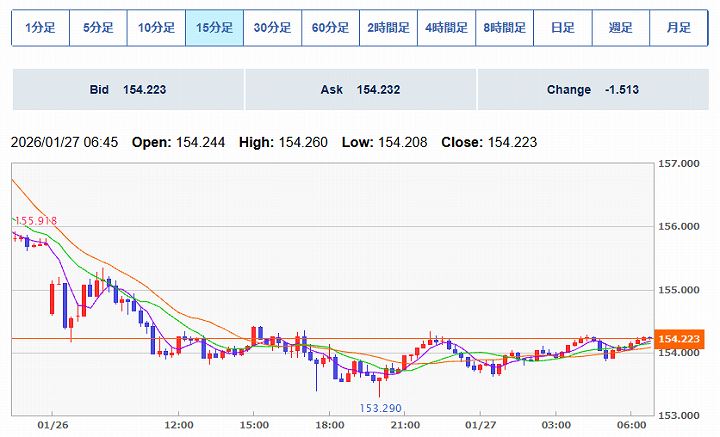Choose the 4時間足 timeframe
The height and width of the screenshot is (437, 720).
(446, 28)
